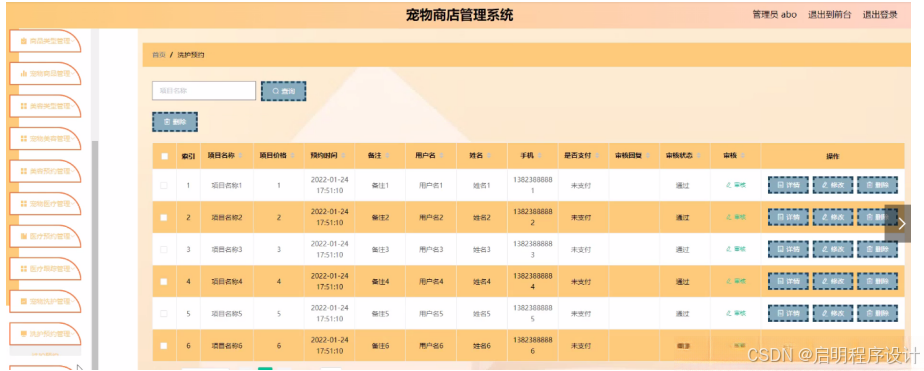The height and width of the screenshot is (371, 924).
Task: Click the 首页 breadcrumb link
Action: (x=159, y=55)
